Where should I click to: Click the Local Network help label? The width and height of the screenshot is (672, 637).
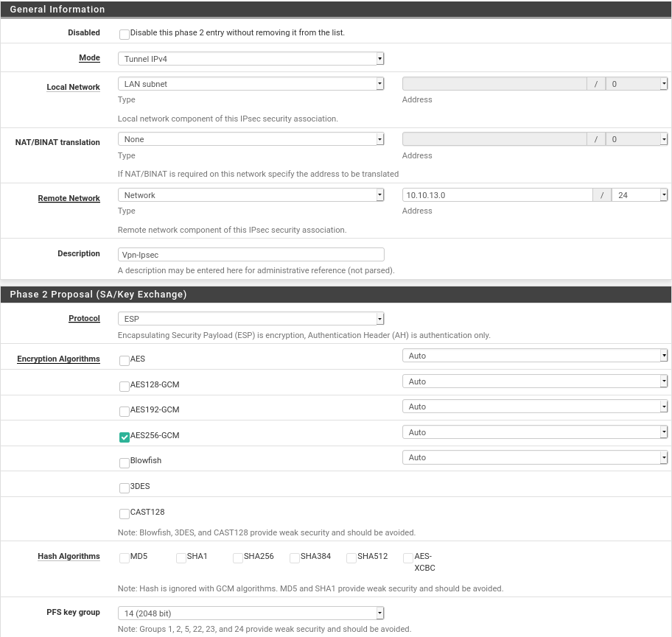coord(73,87)
